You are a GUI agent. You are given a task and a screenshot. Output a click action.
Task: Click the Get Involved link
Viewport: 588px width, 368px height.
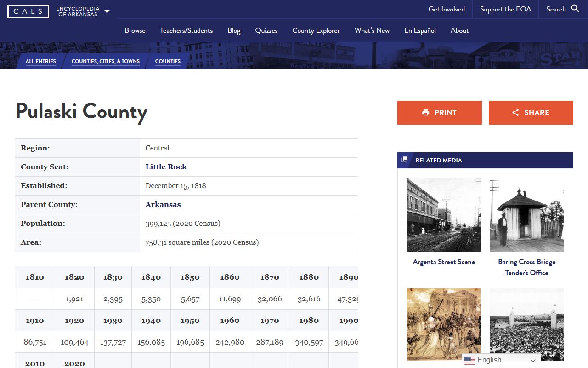click(x=447, y=9)
